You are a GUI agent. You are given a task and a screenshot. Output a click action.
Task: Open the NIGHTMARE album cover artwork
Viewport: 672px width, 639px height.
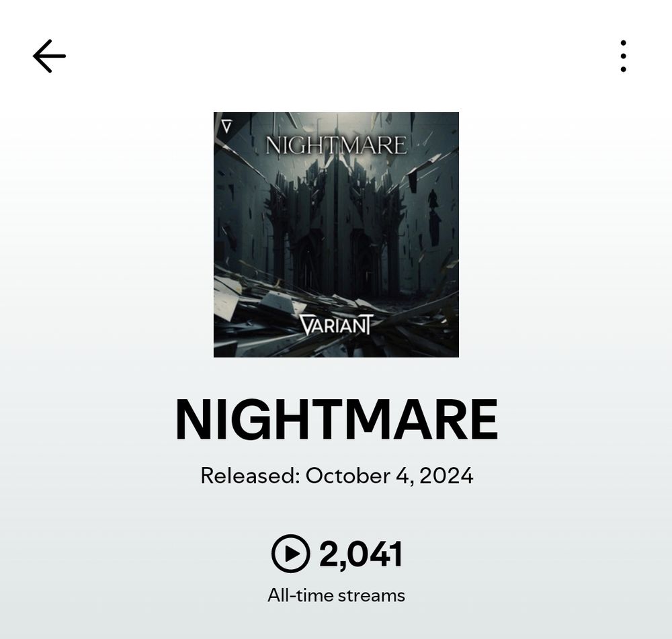coord(336,235)
